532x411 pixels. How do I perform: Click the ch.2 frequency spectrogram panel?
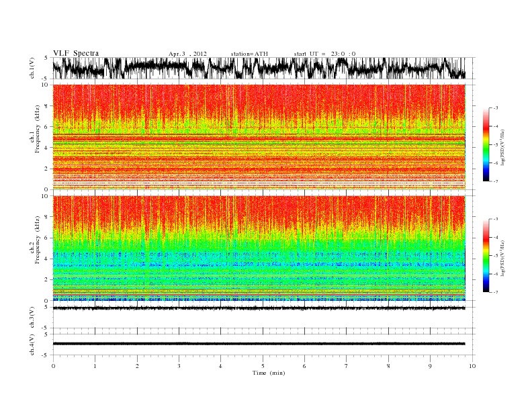[259, 248]
